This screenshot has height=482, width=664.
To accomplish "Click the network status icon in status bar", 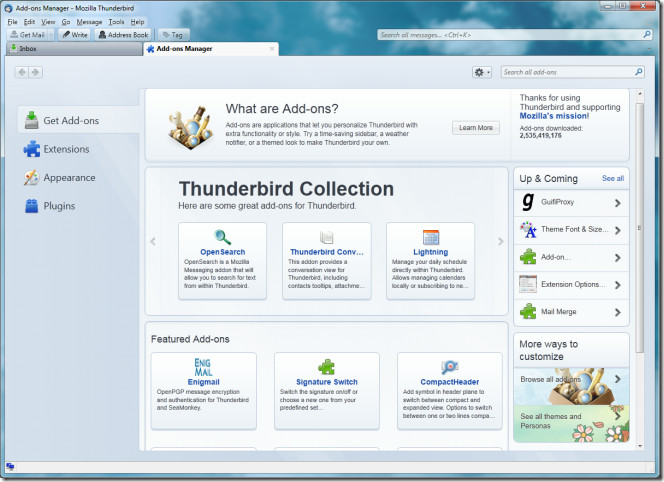I will click(x=10, y=466).
